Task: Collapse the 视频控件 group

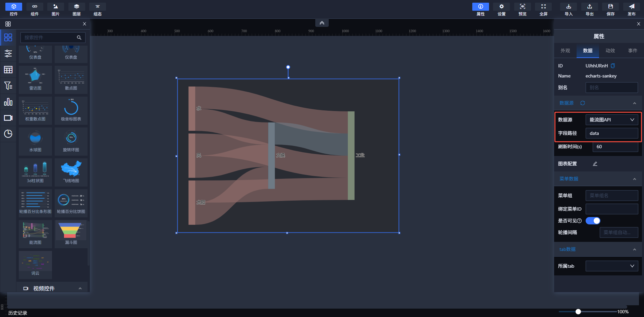Action: [80, 288]
